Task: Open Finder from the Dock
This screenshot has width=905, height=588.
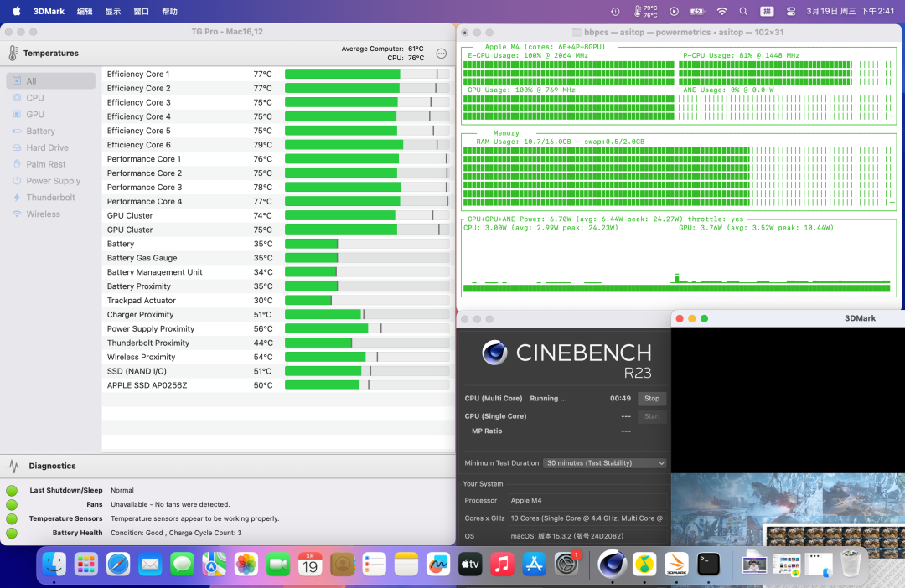Action: 54,565
